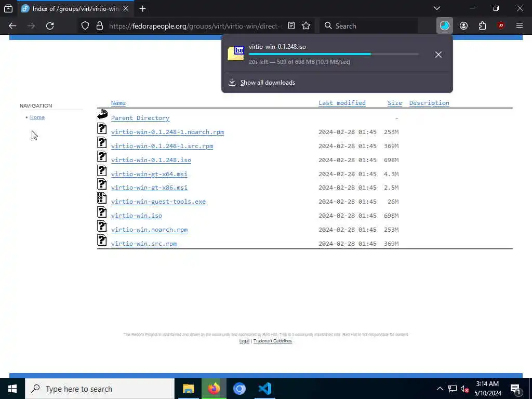Download virtio-win-0.1.248-1.noarch.rpm
Image resolution: width=532 pixels, height=399 pixels.
pos(168,132)
